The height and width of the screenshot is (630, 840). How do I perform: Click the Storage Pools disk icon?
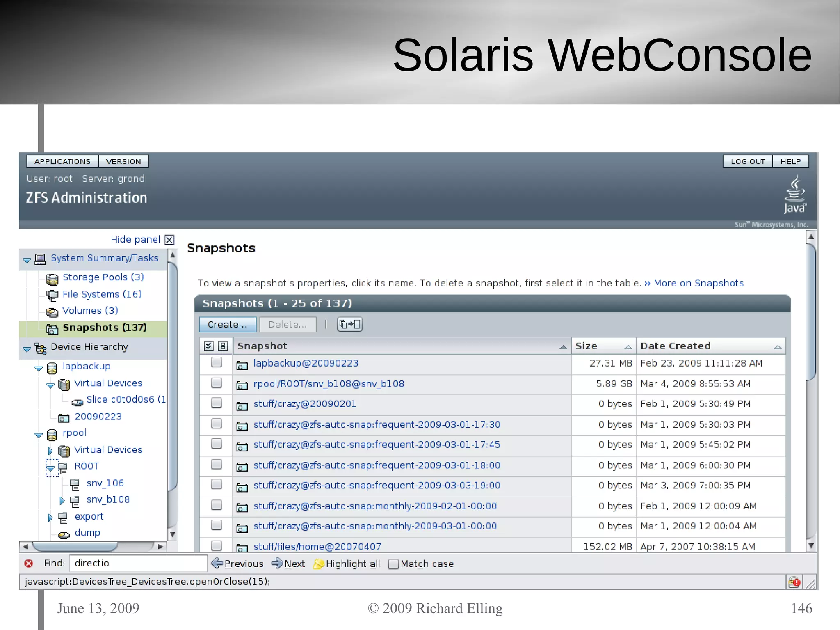52,279
